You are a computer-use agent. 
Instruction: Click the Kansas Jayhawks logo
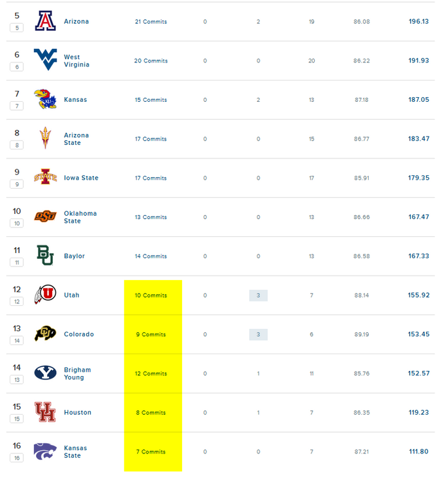click(45, 100)
